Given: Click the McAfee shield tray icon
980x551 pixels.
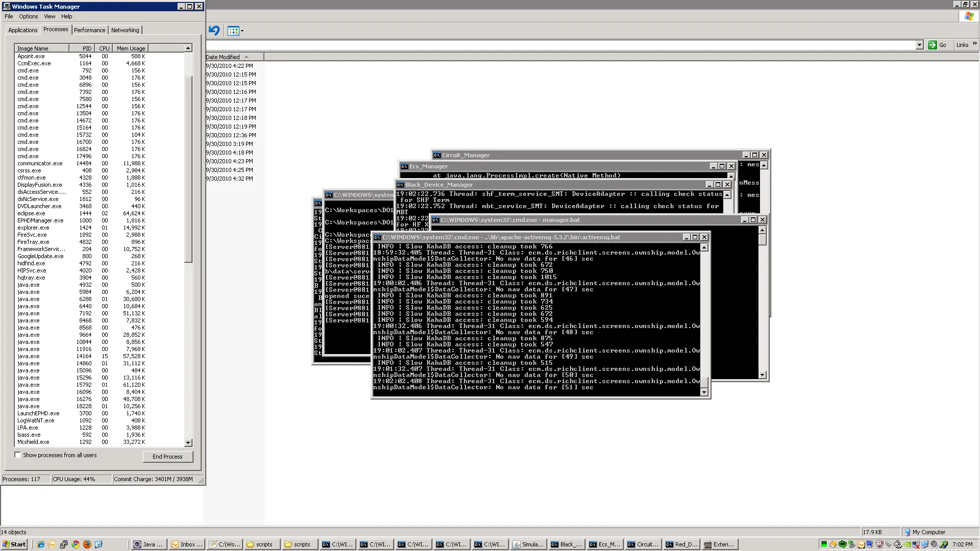Looking at the screenshot, I should point(879,544).
